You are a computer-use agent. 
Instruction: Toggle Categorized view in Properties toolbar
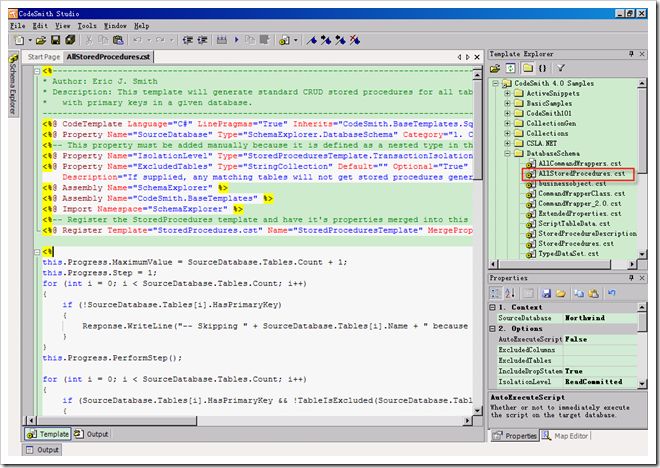pyautogui.click(x=496, y=293)
